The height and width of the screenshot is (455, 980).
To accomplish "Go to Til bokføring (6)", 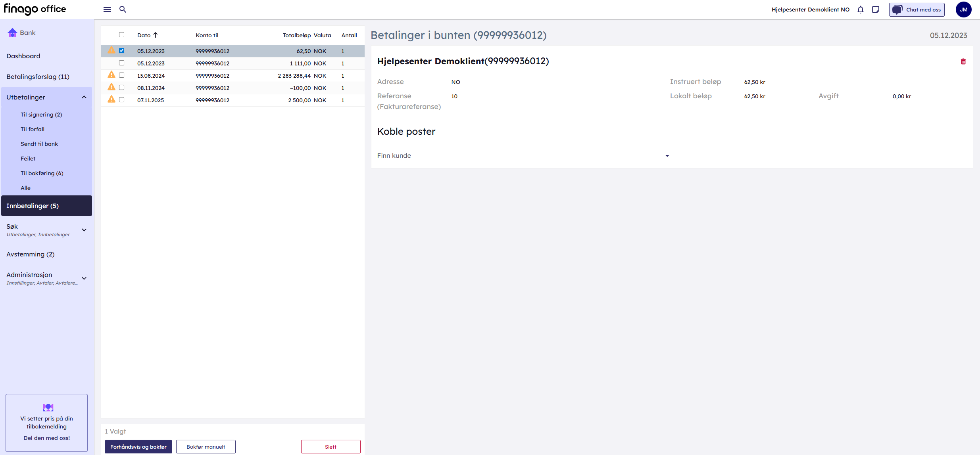I will pyautogui.click(x=42, y=173).
